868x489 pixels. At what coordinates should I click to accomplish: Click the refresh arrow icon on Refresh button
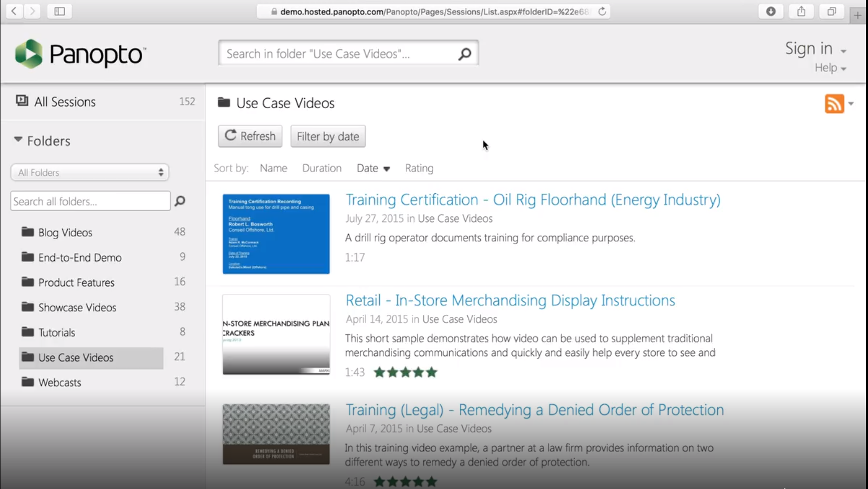coord(230,136)
